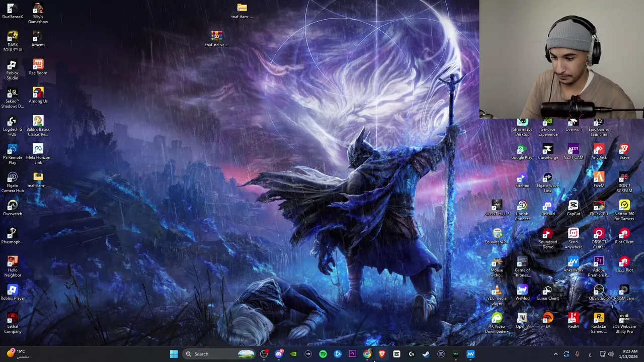Click the taskbar Search box
644x362 pixels.
click(219, 354)
